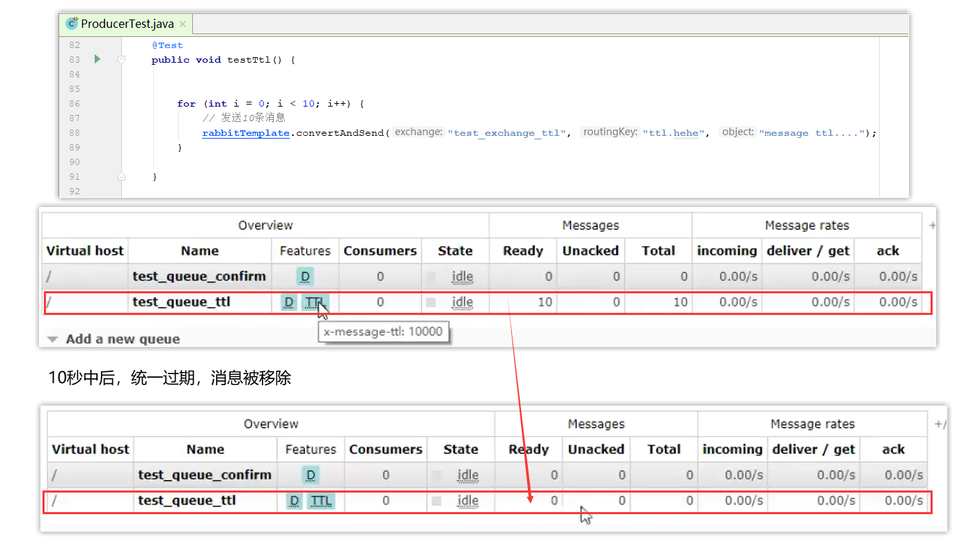
Task: Click "message ttl...." string in code
Action: click(x=812, y=133)
